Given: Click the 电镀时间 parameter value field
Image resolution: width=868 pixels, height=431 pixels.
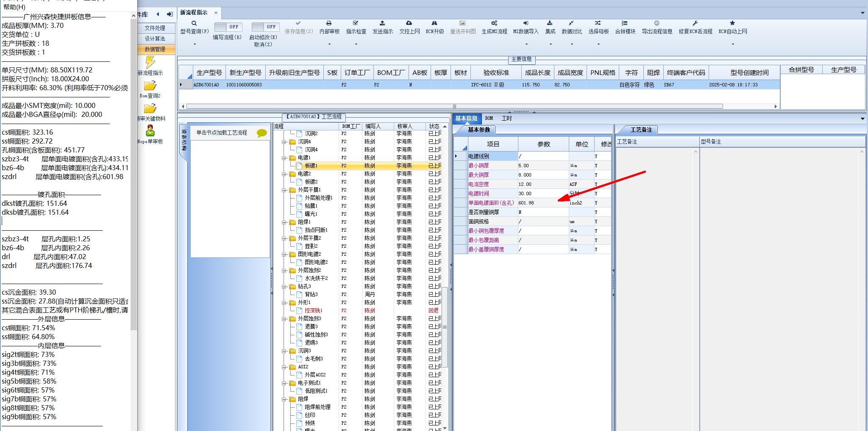Looking at the screenshot, I should [543, 193].
